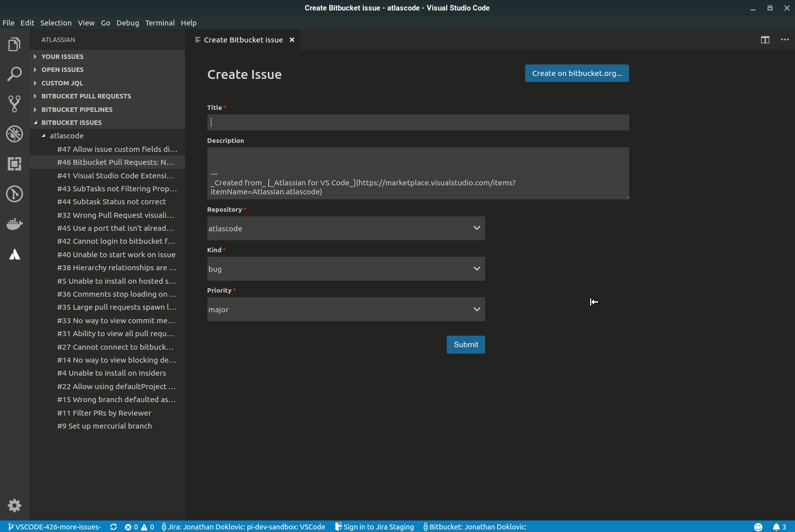The image size is (795, 532).
Task: Open the Atlassian view icon
Action: (14, 254)
